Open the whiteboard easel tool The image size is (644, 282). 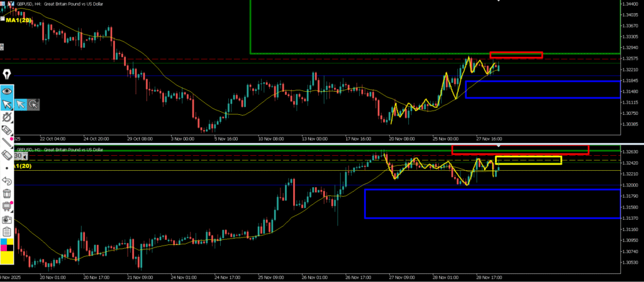[x=6, y=206]
